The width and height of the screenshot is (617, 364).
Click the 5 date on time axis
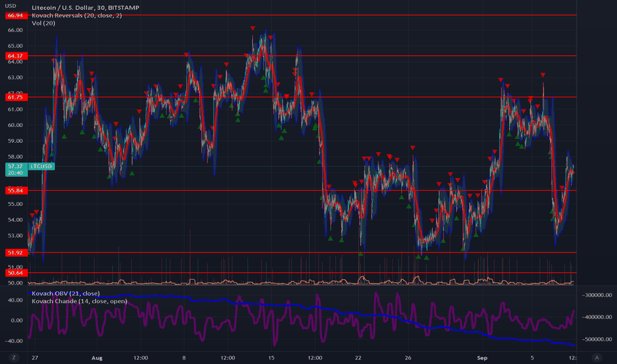(532, 357)
